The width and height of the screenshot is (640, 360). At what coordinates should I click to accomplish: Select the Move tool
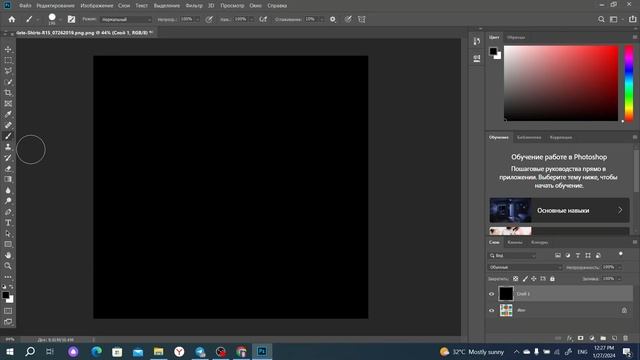(8, 49)
